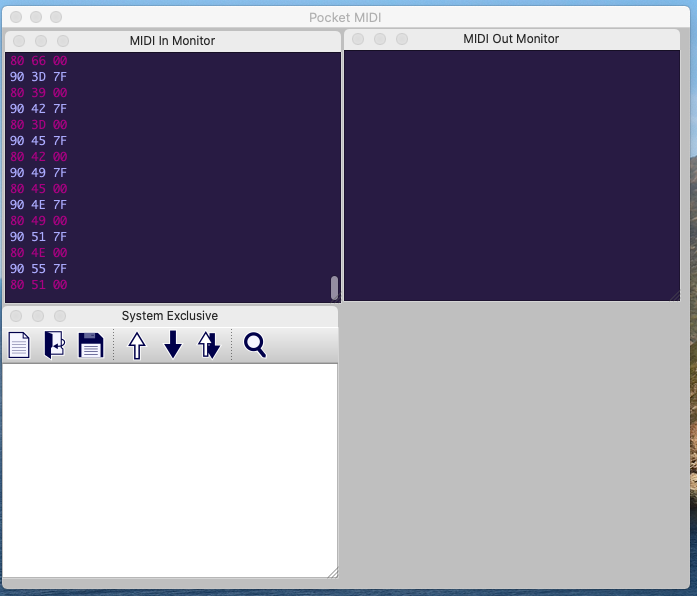Select the '90 51 7F' line

[x=39, y=237]
